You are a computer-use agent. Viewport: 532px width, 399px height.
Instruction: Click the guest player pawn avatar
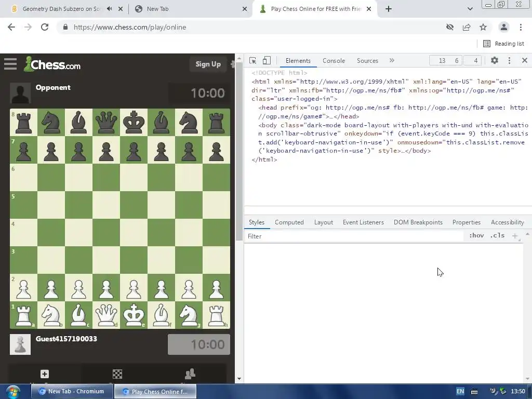(x=20, y=344)
